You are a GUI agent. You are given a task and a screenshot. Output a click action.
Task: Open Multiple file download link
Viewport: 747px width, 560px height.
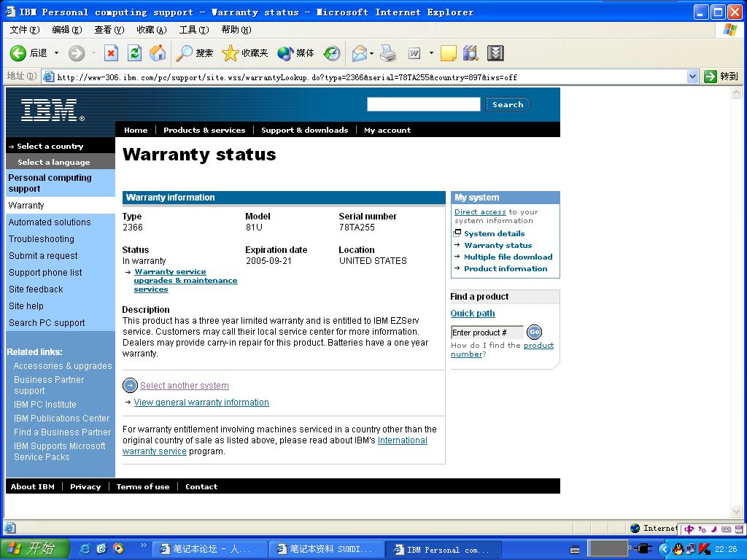pyautogui.click(x=508, y=257)
